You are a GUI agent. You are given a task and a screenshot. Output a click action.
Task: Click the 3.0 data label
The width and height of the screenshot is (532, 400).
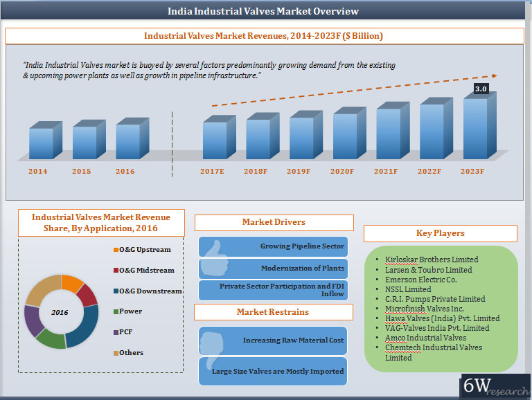[481, 89]
